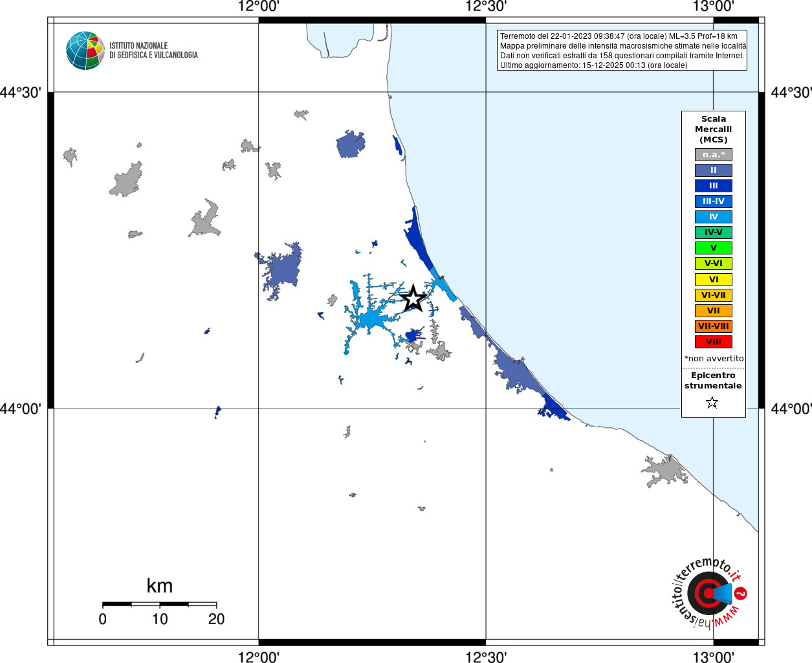
Task: Click the 'Mappa preliminare delle intensità' text line
Action: click(623, 46)
